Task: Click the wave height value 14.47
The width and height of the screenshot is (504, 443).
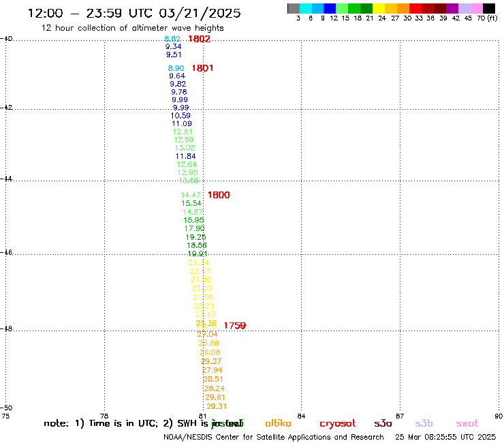Action: [191, 195]
